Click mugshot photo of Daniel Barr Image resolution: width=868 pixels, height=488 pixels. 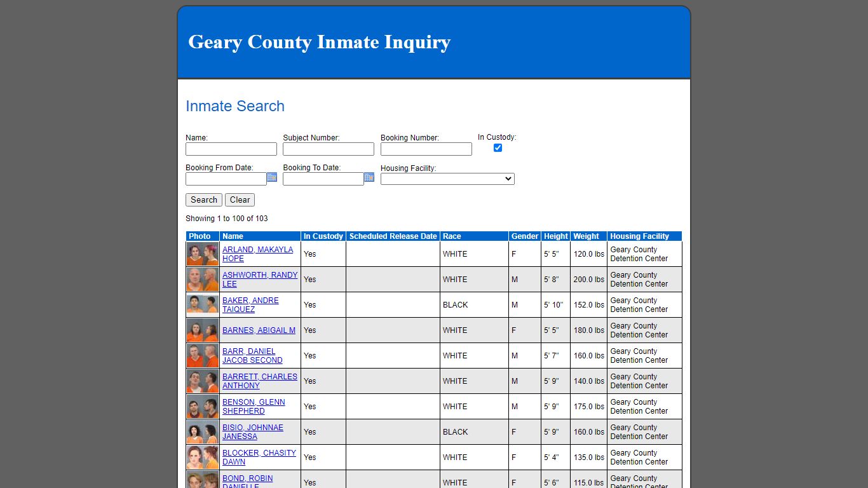(x=203, y=356)
